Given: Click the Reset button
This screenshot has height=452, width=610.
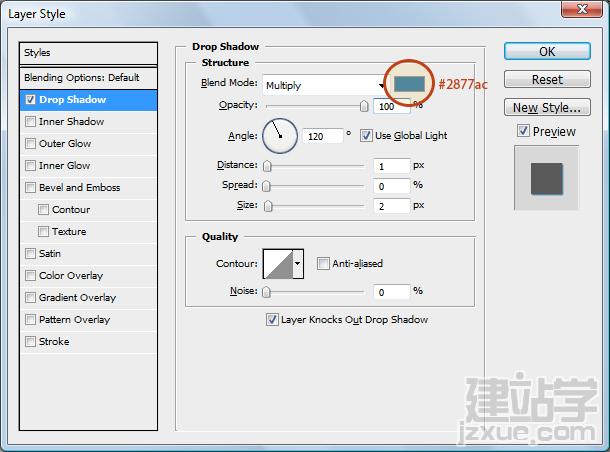Looking at the screenshot, I should click(x=547, y=79).
